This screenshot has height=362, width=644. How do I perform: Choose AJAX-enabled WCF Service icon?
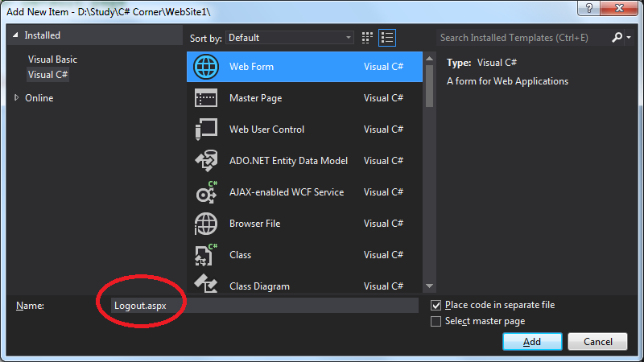point(206,192)
